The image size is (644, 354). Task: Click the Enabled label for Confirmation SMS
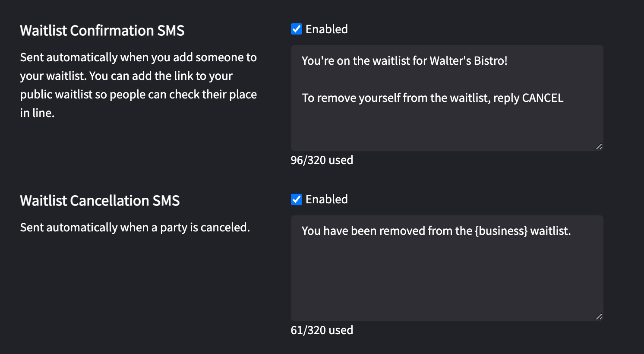tap(326, 29)
